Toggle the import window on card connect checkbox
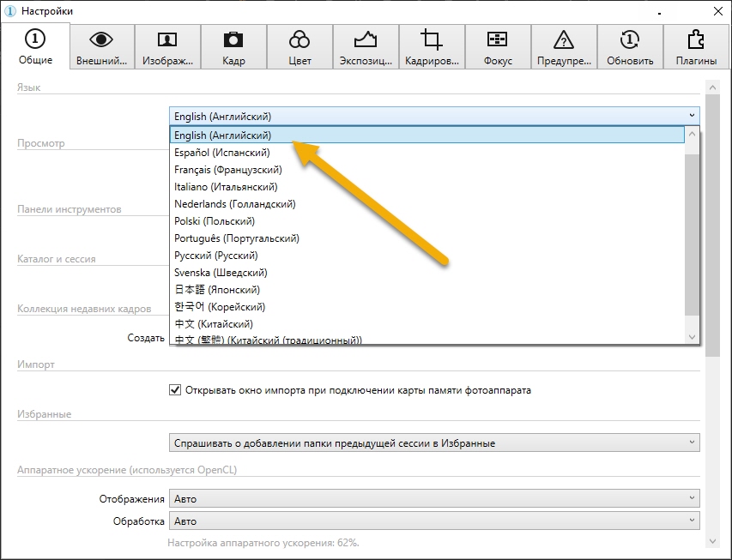Screen dimensions: 732x560 pos(175,389)
